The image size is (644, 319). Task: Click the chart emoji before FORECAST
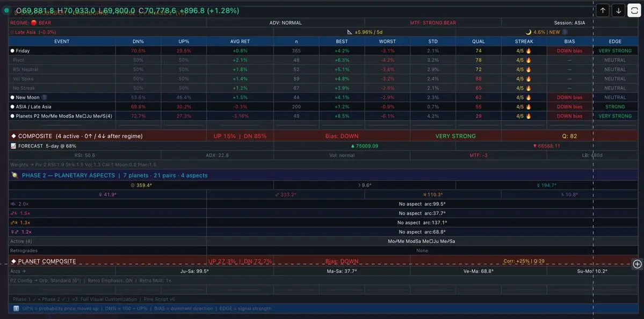[13, 146]
